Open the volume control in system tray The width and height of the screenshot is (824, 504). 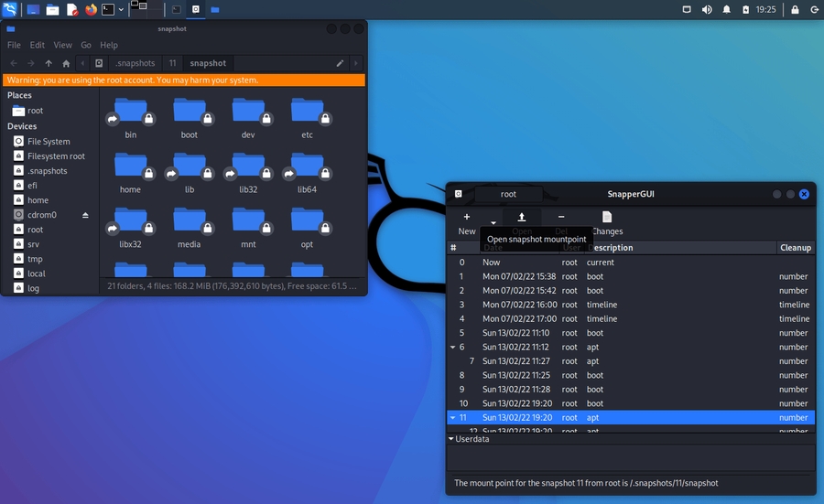(x=707, y=10)
